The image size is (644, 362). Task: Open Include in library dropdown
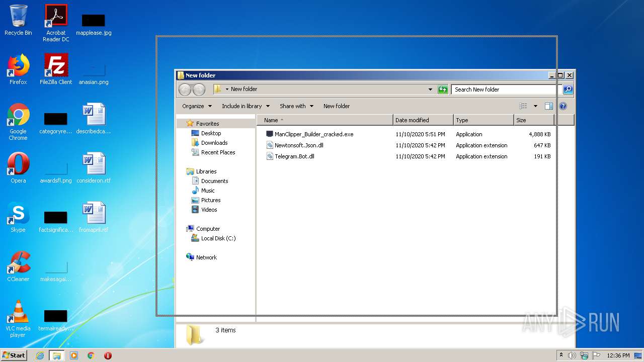246,106
